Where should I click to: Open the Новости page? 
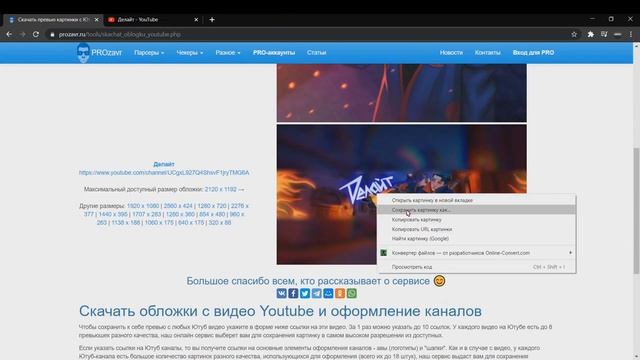point(451,53)
